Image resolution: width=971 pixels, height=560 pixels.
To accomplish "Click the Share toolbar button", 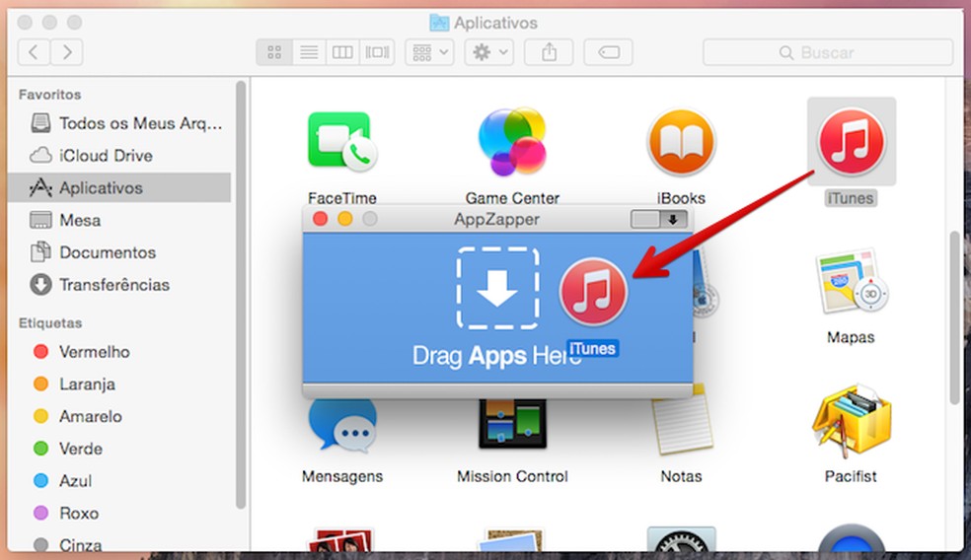I will tap(549, 52).
